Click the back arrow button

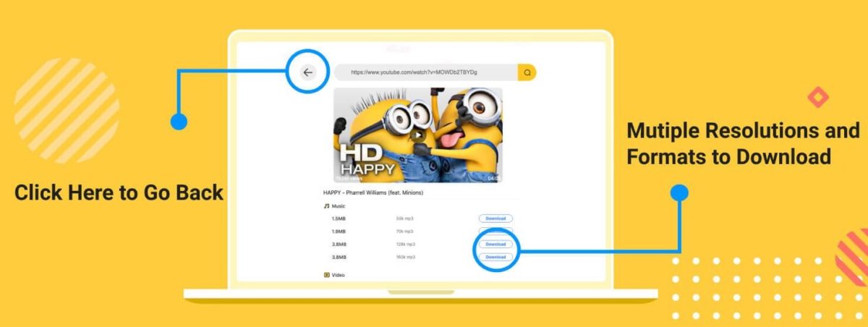click(x=308, y=72)
